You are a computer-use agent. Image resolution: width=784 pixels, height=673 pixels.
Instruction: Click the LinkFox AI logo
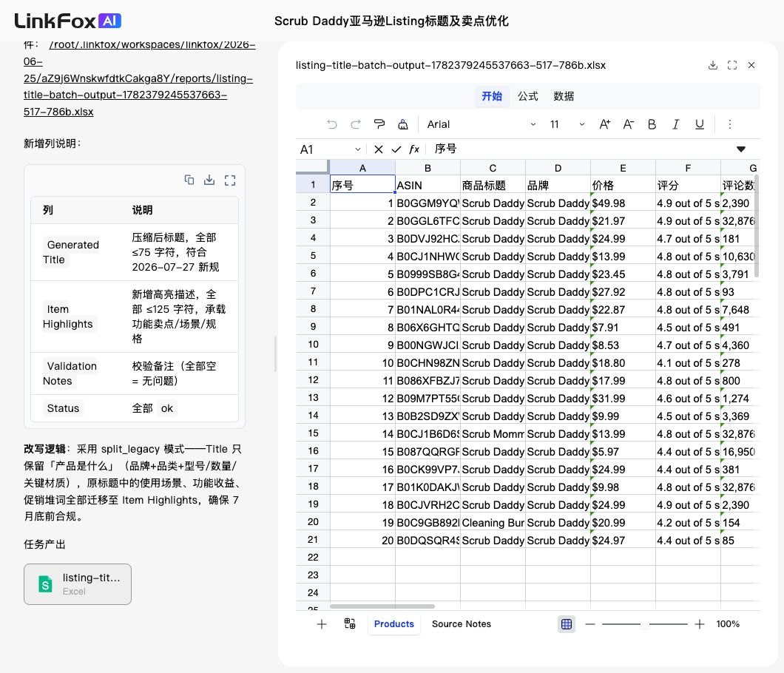(x=67, y=21)
